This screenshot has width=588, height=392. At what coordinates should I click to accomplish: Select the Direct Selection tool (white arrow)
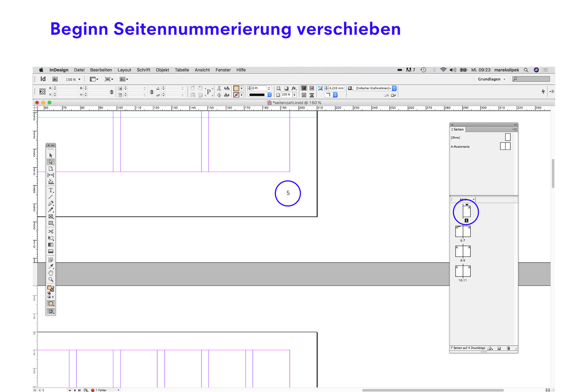click(51, 162)
